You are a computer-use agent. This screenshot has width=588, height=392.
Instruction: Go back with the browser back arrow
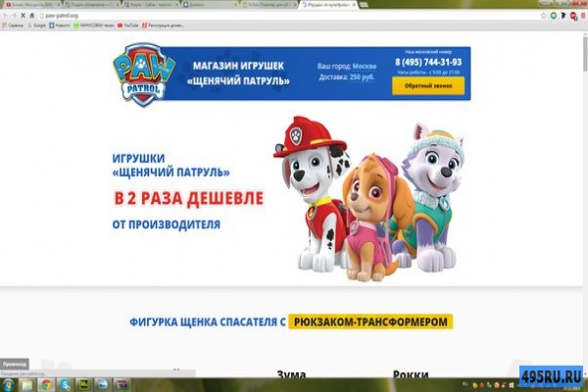click(x=5, y=16)
